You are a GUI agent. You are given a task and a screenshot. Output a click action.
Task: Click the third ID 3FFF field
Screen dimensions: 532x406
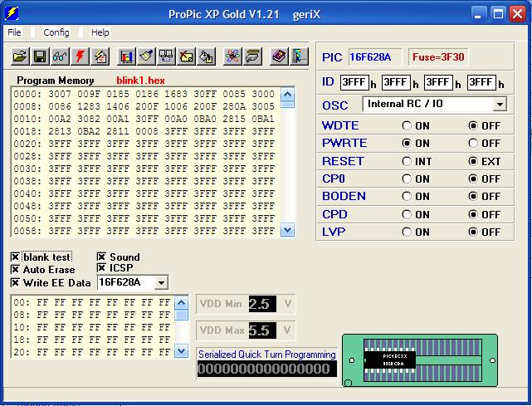tap(438, 82)
